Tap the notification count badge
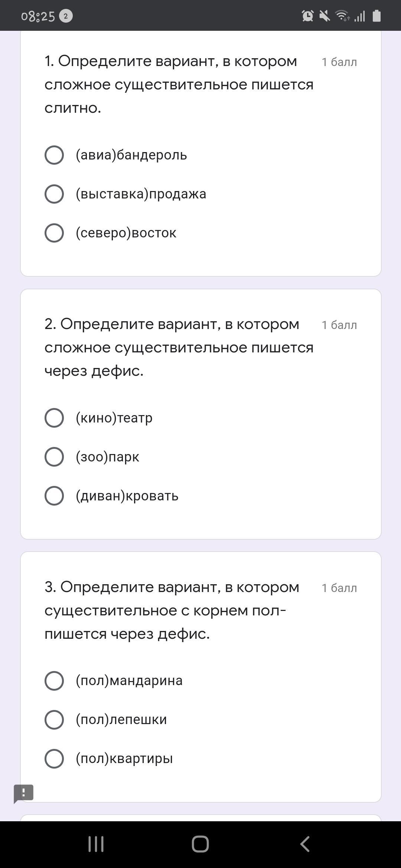Image resolution: width=401 pixels, height=868 pixels. click(x=66, y=16)
